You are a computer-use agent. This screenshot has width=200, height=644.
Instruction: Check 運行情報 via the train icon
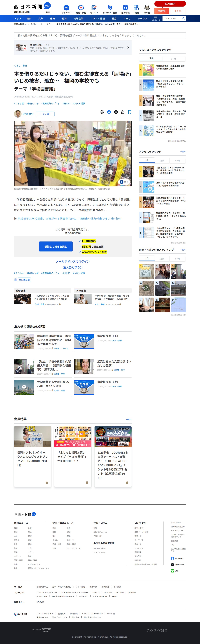coord(125,9)
